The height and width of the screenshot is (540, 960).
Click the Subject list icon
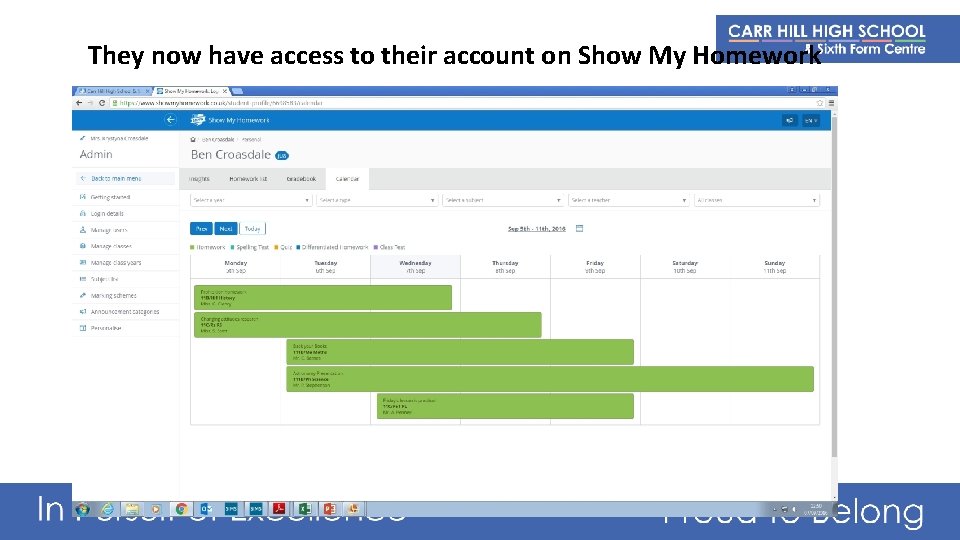[83, 279]
